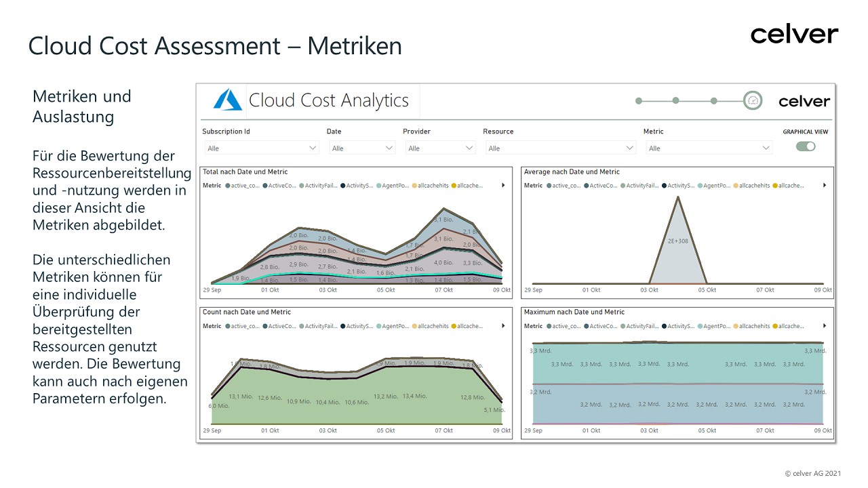The height and width of the screenshot is (488, 868).
Task: Click the 'Subscription Id' filter label
Action: pyautogui.click(x=226, y=131)
